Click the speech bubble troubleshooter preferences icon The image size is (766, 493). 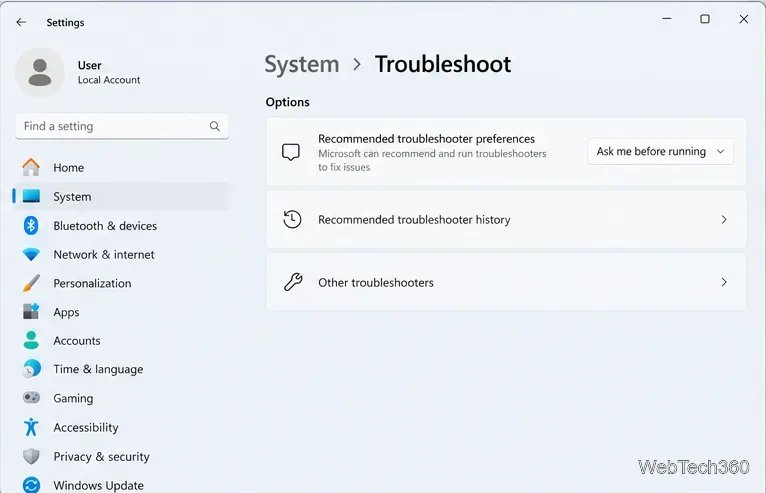[291, 152]
